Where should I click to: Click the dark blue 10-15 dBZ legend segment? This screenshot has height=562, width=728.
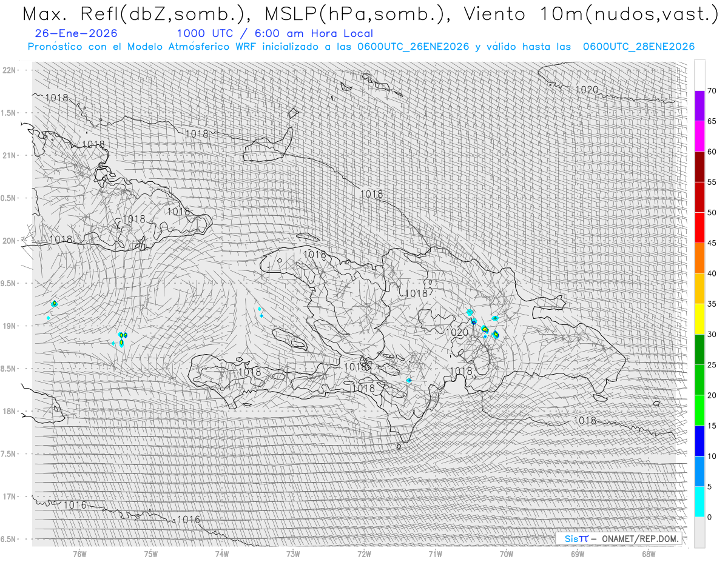click(699, 441)
